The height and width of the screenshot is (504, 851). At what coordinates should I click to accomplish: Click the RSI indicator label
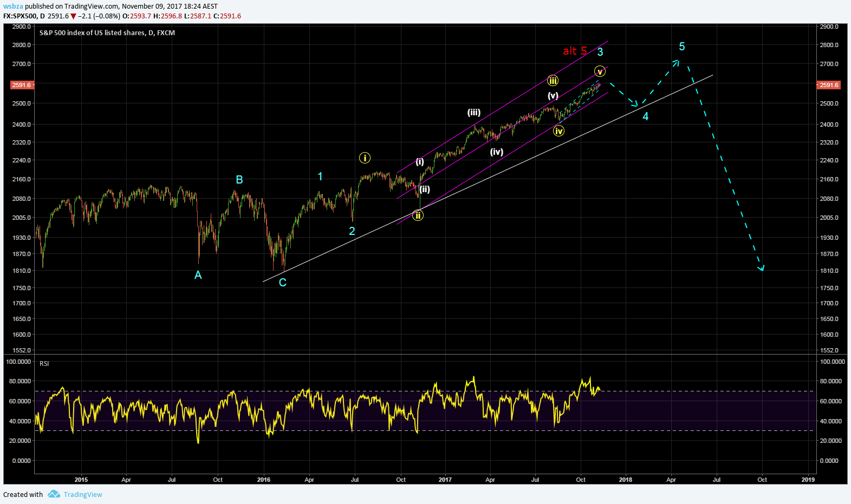point(44,364)
